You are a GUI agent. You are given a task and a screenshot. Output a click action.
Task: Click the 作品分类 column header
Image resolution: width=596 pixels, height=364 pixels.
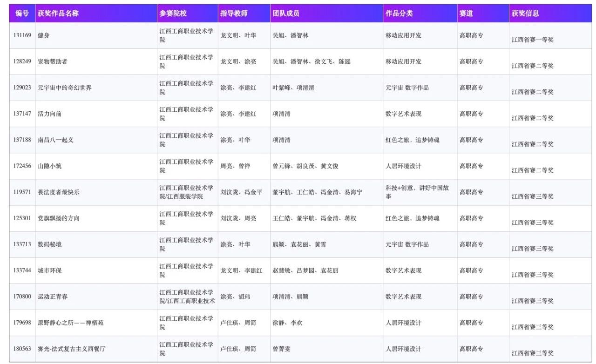[399, 13]
